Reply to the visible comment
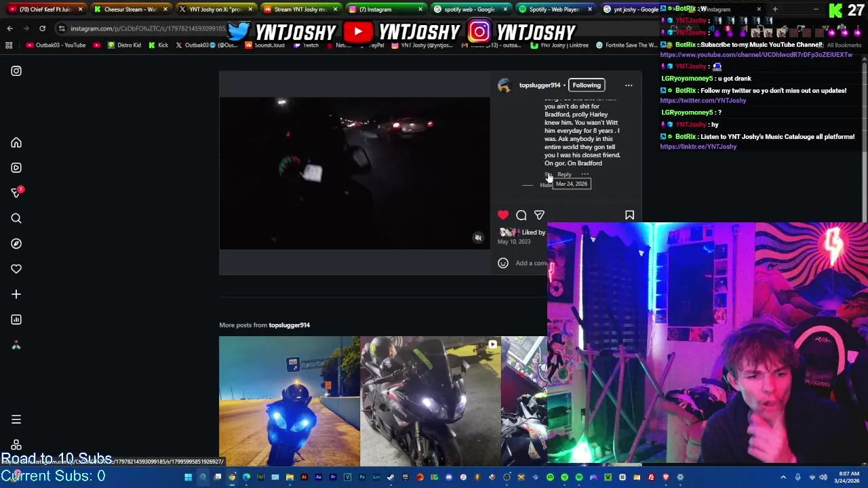 point(564,175)
